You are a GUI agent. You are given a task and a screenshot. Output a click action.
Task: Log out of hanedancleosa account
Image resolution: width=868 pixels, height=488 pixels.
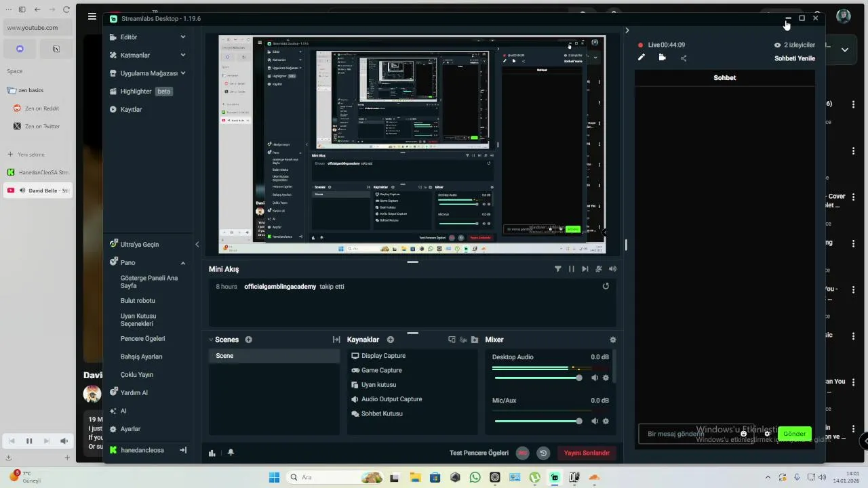183,450
